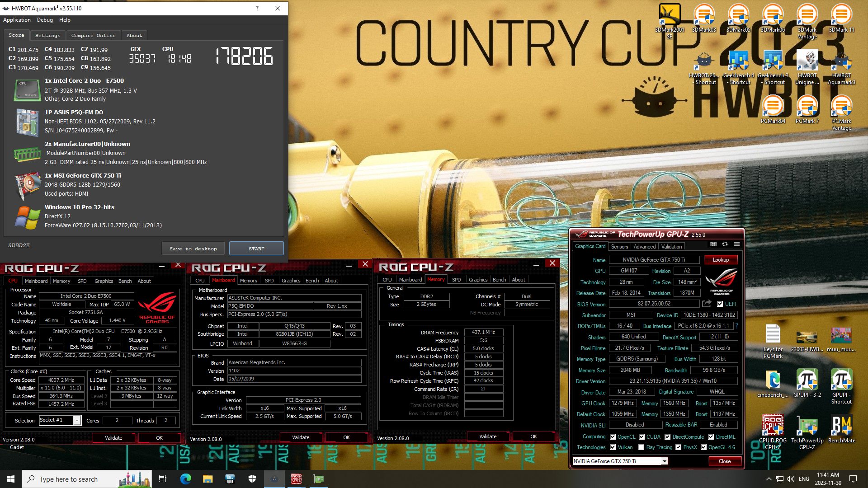Viewport: 868px width, 488px height.
Task: Open the notification center icon
Action: tap(853, 479)
